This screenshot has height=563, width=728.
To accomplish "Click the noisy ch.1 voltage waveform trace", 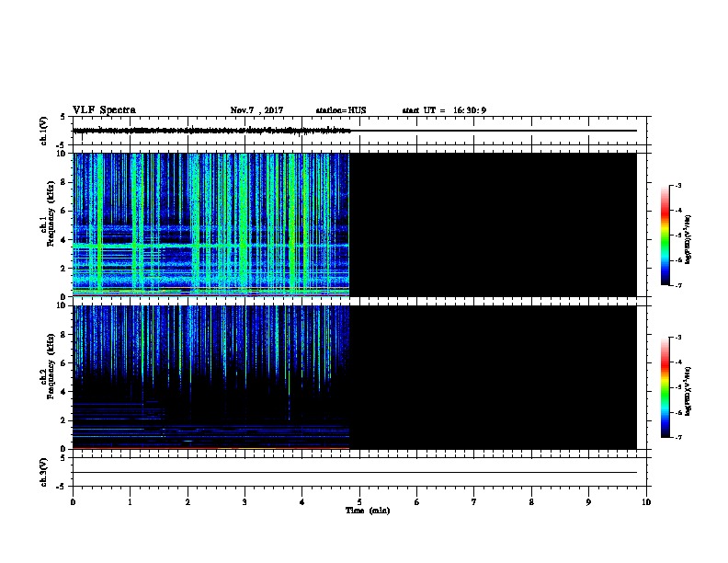I will tap(211, 131).
